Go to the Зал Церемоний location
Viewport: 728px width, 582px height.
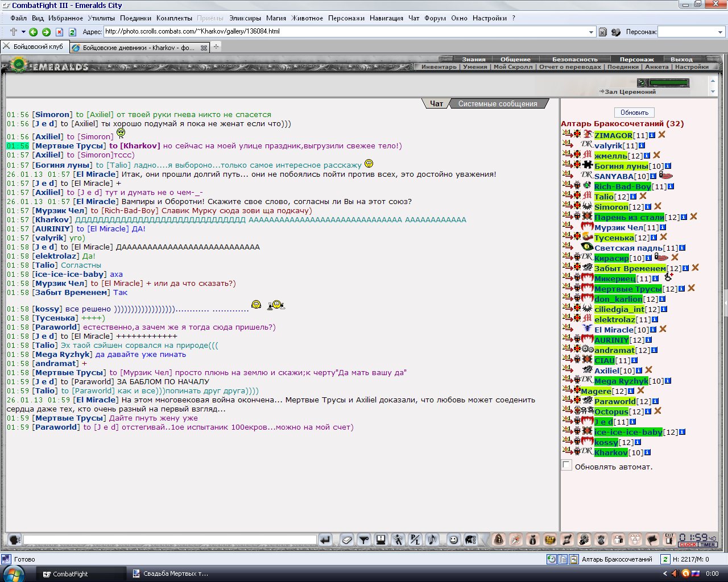(x=630, y=92)
